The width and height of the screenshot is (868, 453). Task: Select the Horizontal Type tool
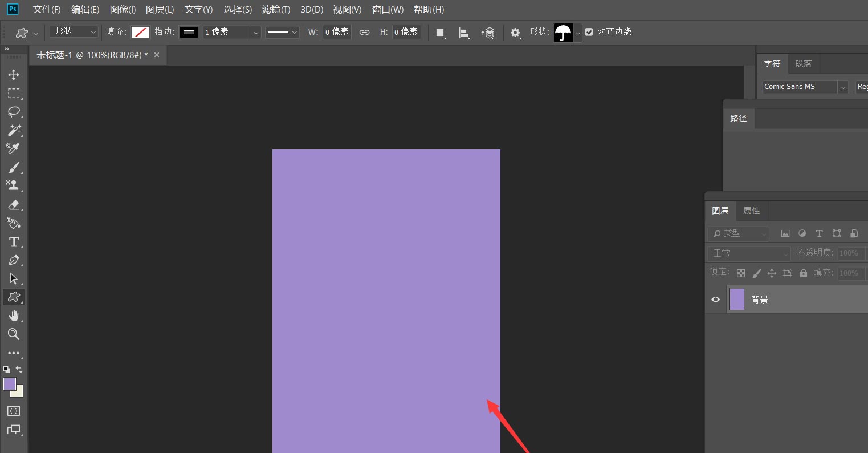pos(14,242)
